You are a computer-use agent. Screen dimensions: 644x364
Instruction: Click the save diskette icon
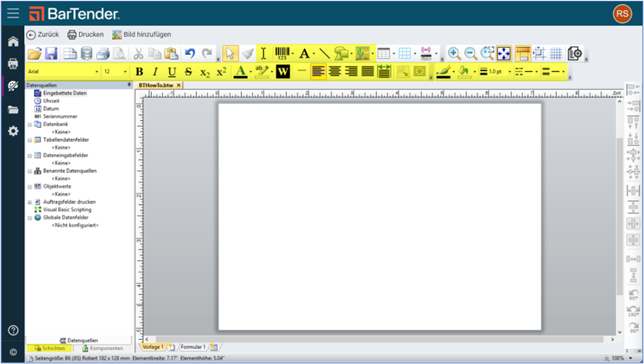[51, 53]
